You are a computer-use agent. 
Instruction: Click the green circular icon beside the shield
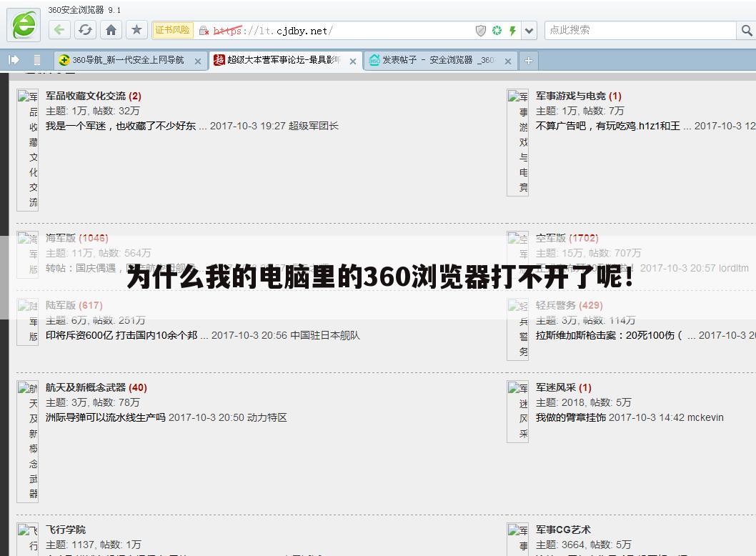point(497,31)
